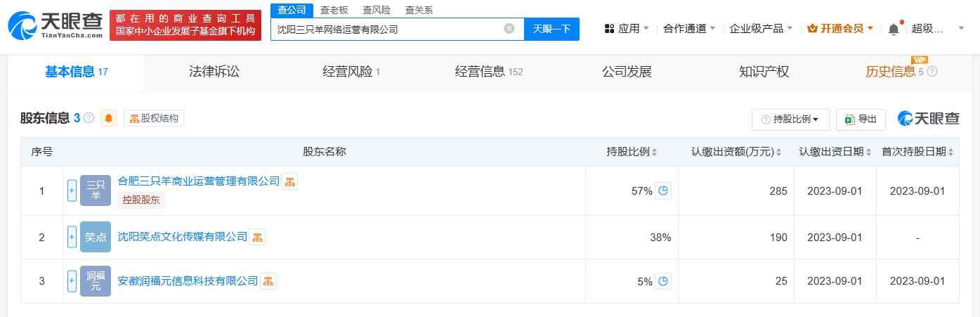Image resolution: width=980 pixels, height=317 pixels.
Task: Expand shareholder row 1 plus button
Action: click(x=72, y=190)
